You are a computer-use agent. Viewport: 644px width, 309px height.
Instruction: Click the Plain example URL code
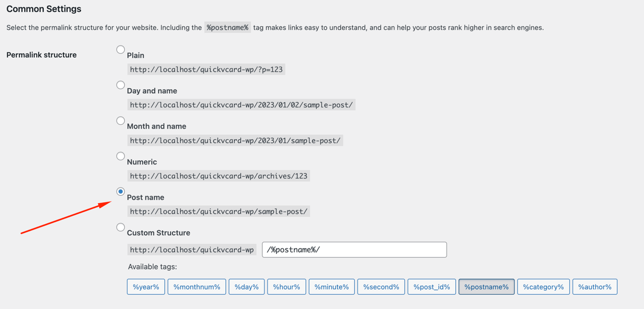pos(206,69)
